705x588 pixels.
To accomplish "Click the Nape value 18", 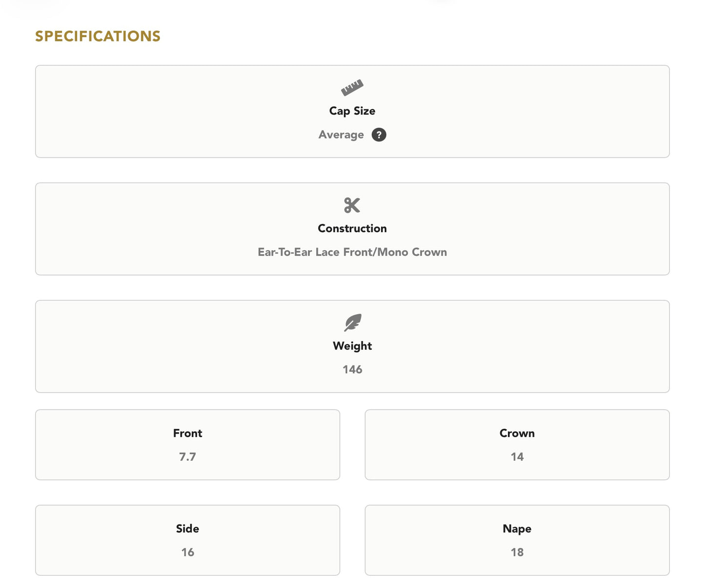I will [x=517, y=552].
